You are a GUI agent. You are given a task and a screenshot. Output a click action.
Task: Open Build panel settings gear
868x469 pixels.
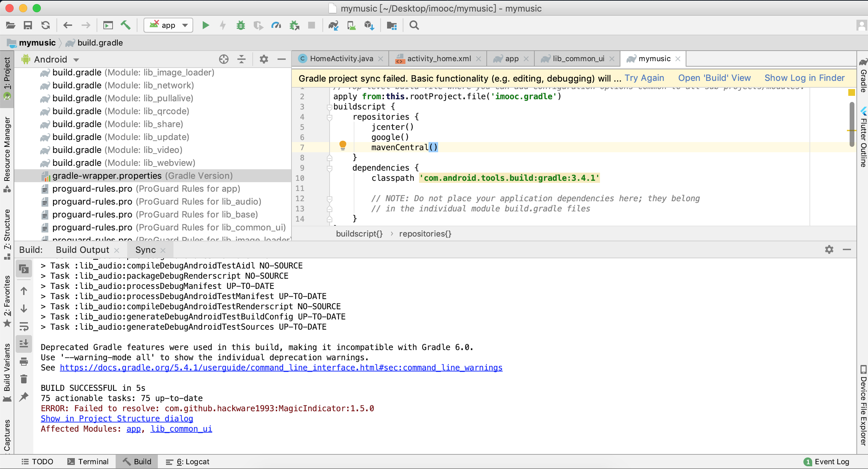[829, 249]
